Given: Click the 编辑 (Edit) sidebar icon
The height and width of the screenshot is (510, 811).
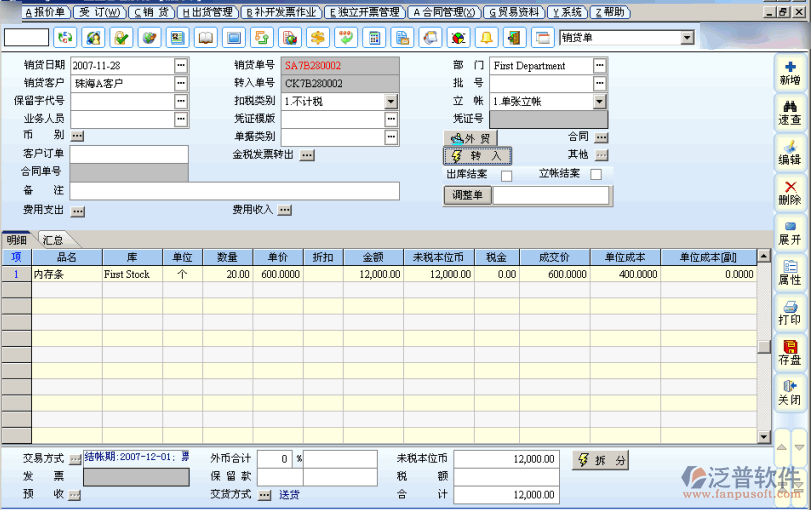Looking at the screenshot, I should (x=790, y=152).
